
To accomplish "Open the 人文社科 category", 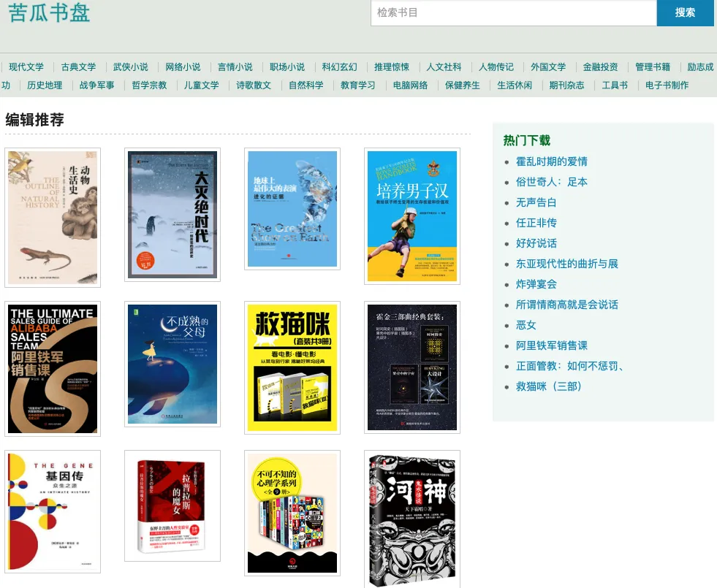I will click(x=444, y=67).
